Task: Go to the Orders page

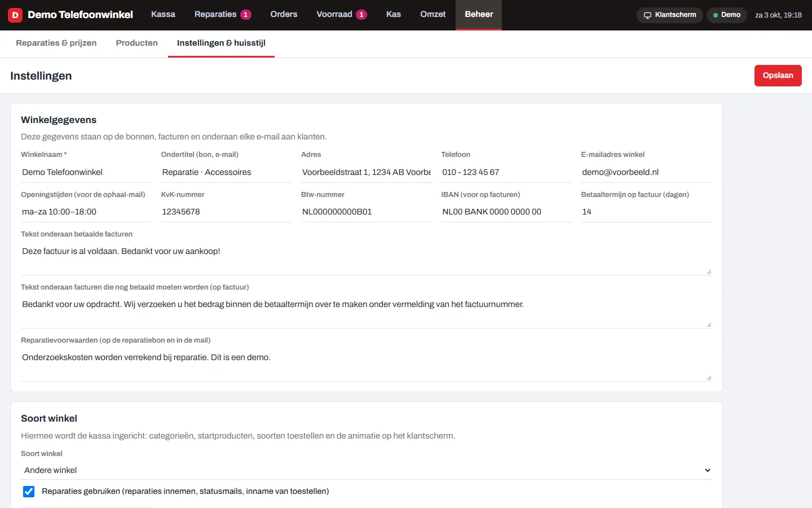Action: pos(284,15)
